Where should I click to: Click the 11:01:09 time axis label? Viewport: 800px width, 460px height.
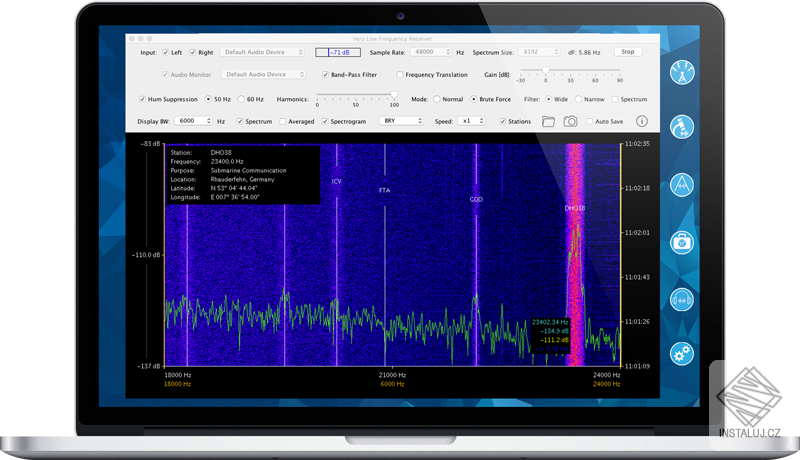638,366
